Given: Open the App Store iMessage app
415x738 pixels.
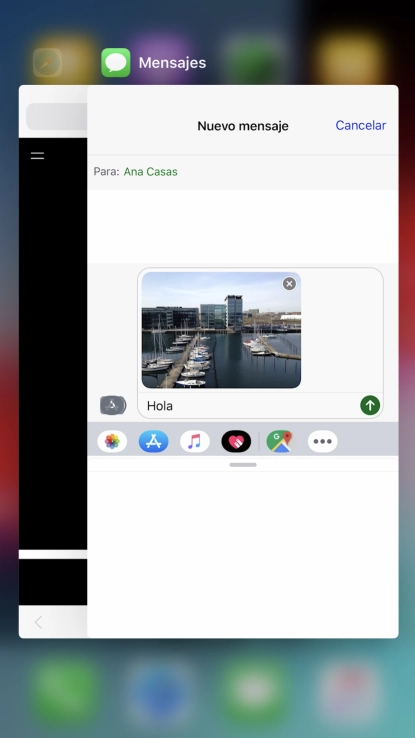Looking at the screenshot, I should [x=153, y=441].
